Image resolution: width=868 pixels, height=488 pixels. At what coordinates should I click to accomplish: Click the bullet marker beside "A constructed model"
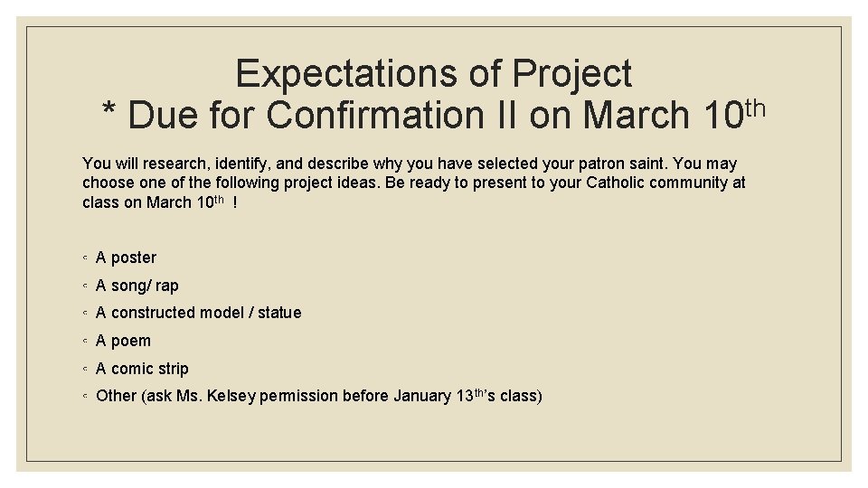[84, 314]
